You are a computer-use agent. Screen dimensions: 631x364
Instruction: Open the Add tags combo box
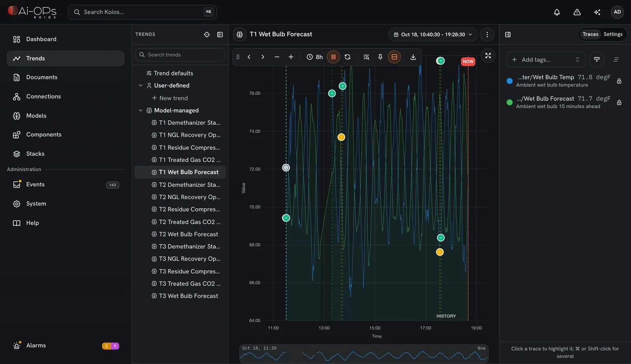click(x=545, y=59)
